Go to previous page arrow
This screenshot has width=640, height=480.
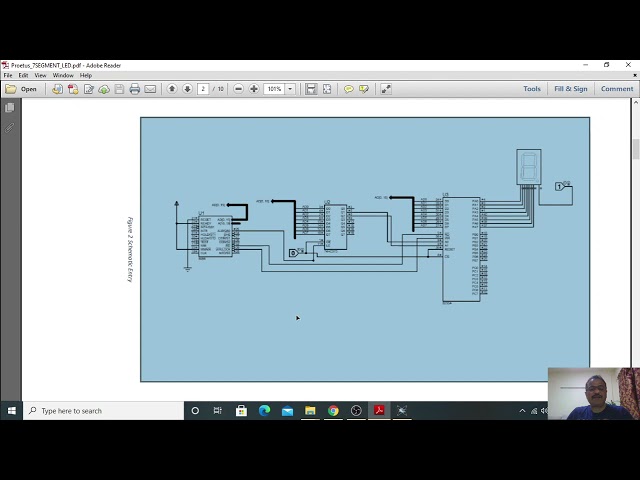[x=172, y=89]
